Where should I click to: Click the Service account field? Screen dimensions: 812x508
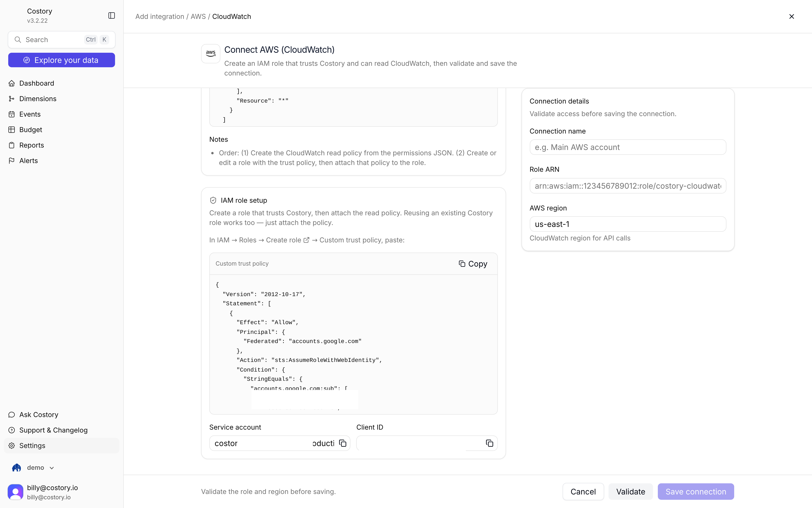tap(280, 443)
